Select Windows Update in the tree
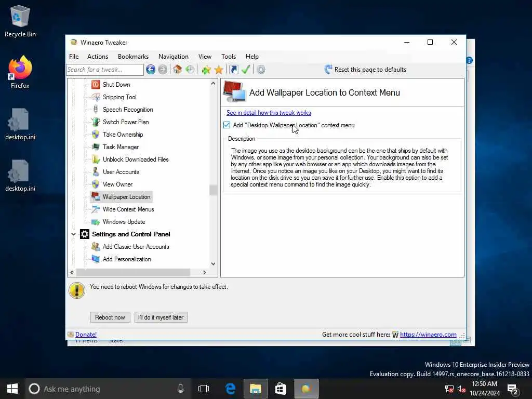 coord(124,222)
